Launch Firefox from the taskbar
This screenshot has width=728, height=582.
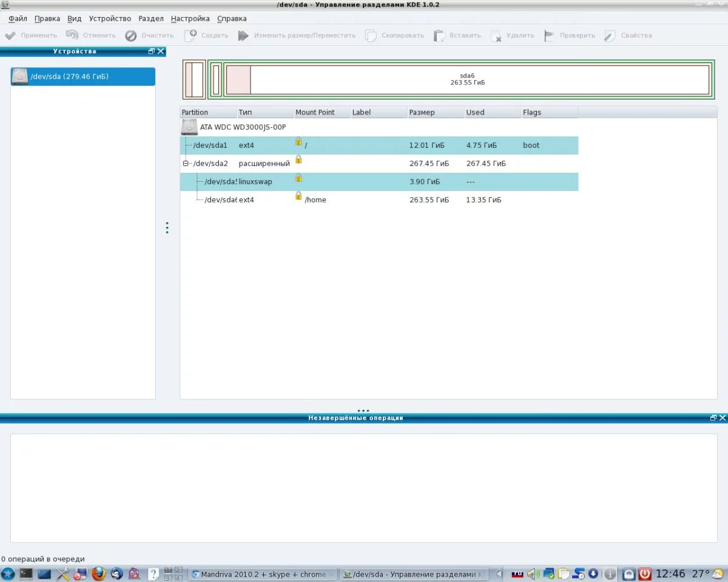coord(99,574)
